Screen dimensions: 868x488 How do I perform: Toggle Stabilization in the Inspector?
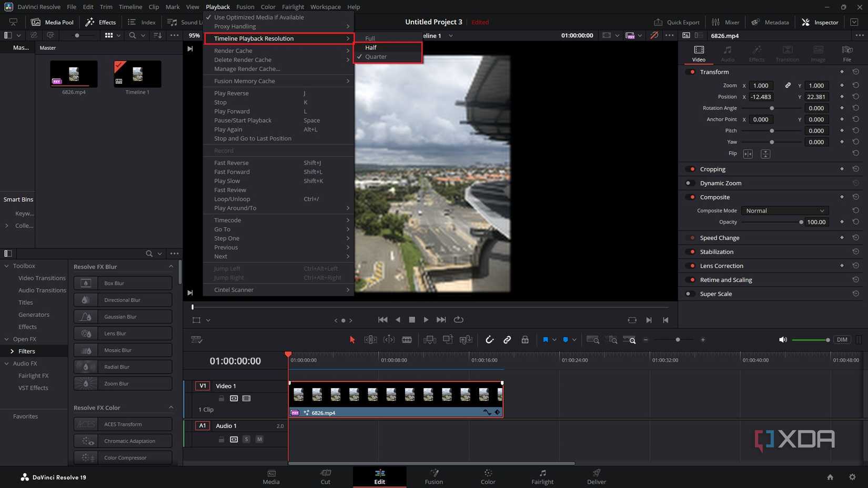pos(691,251)
